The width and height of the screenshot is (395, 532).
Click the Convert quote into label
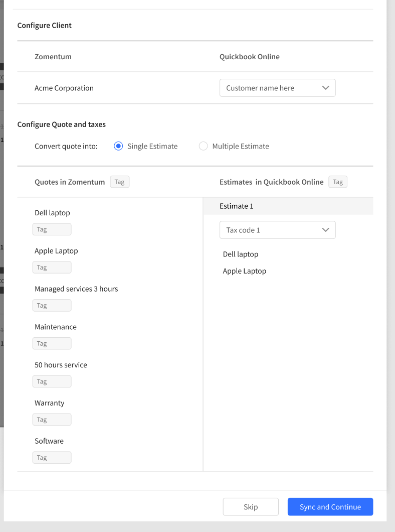[66, 146]
